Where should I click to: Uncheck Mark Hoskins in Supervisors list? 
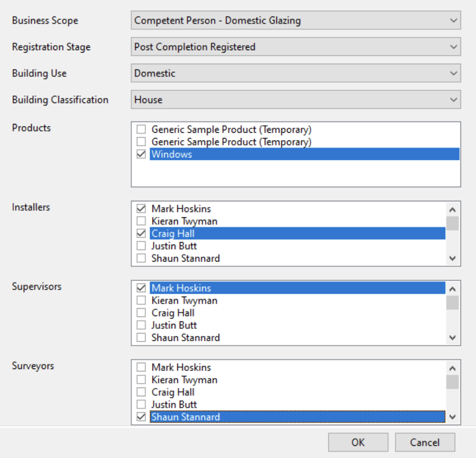click(x=141, y=288)
